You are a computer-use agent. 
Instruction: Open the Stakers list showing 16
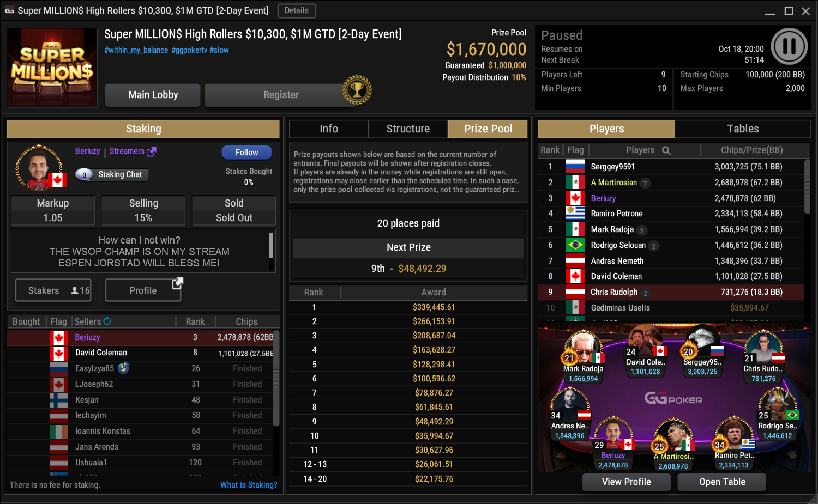pyautogui.click(x=53, y=290)
